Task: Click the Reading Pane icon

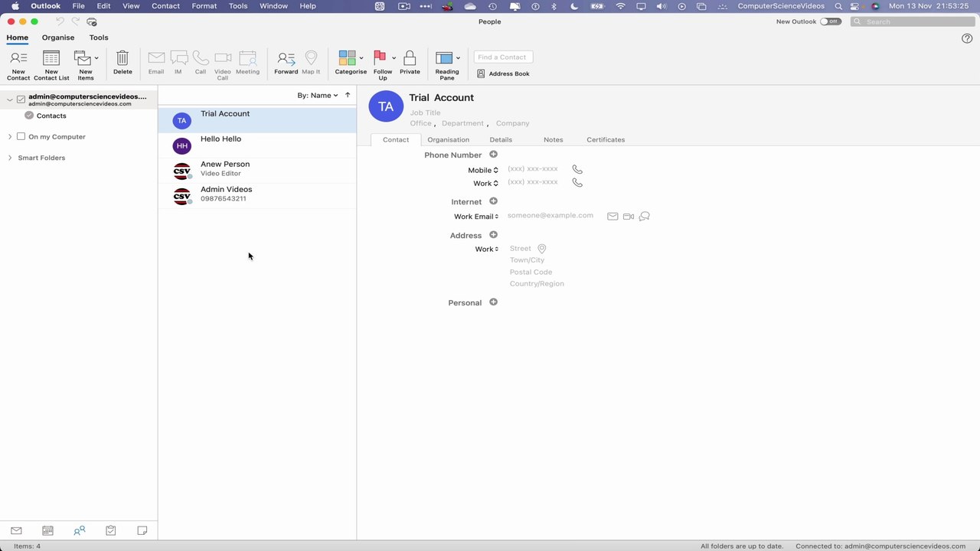Action: click(x=444, y=58)
